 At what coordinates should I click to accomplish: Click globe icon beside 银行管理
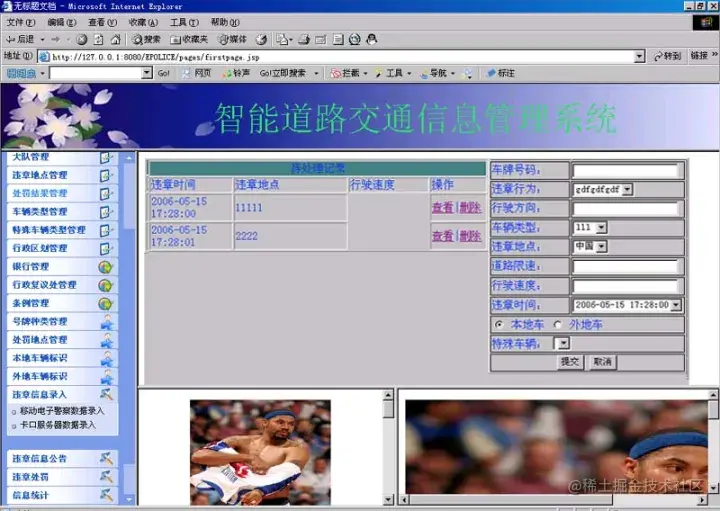(x=106, y=267)
